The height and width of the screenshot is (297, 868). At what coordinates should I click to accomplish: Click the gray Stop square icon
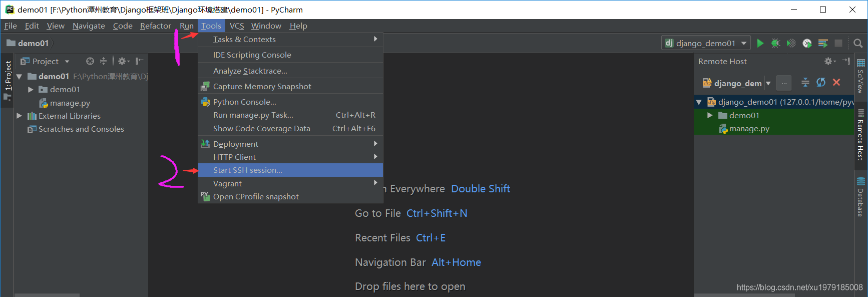tap(838, 43)
